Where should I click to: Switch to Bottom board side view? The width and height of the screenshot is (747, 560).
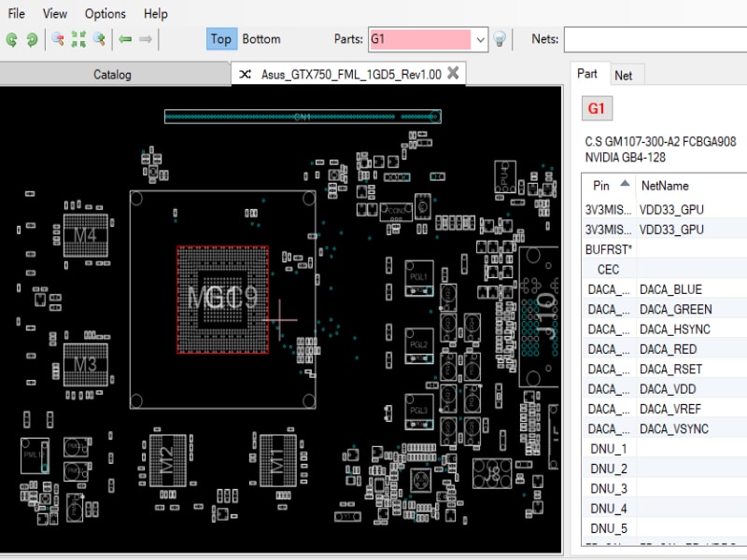(x=261, y=39)
